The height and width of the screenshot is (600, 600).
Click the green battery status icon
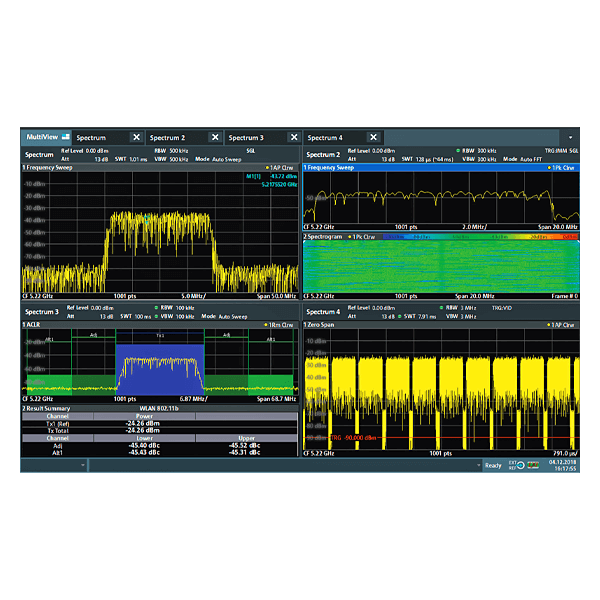(533, 465)
